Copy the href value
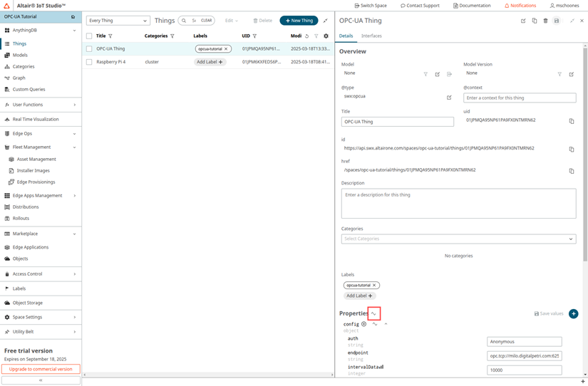Image resolution: width=588 pixels, height=386 pixels. [x=572, y=171]
